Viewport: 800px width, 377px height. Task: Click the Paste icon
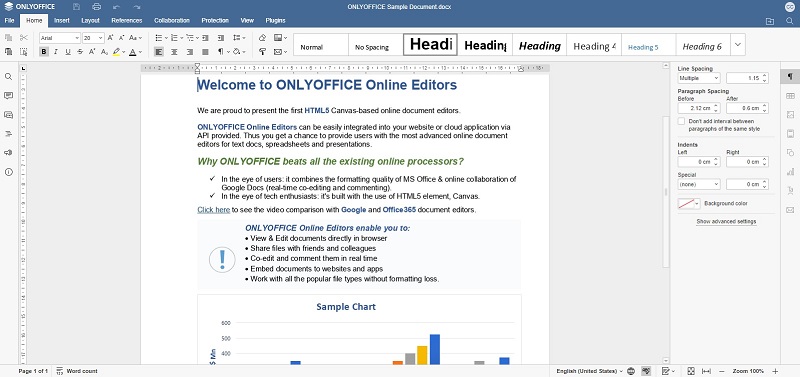8,52
